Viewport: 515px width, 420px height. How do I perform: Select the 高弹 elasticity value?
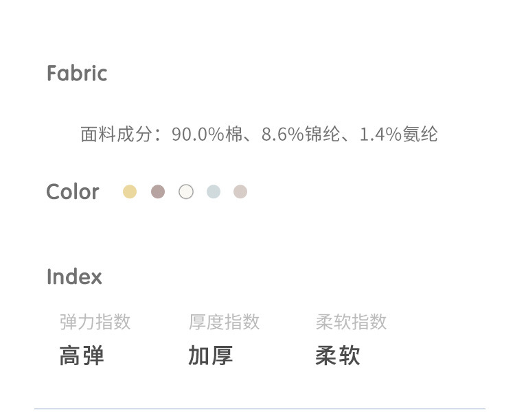[x=82, y=356]
